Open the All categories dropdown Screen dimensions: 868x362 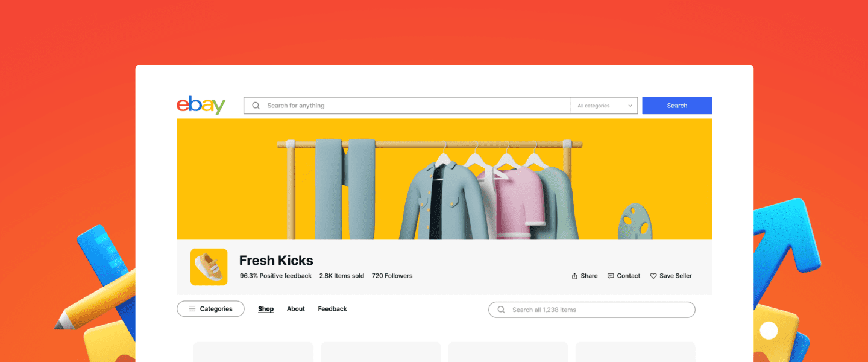(x=604, y=106)
